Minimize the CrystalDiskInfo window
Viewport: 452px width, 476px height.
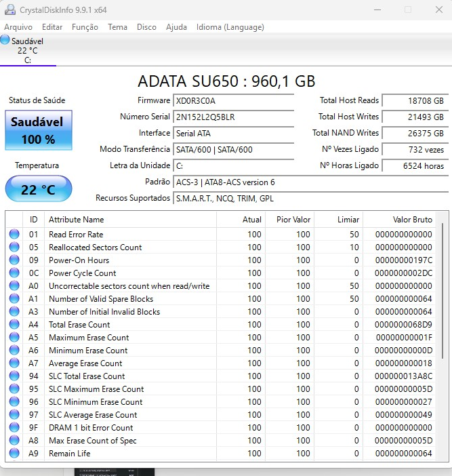click(377, 9)
